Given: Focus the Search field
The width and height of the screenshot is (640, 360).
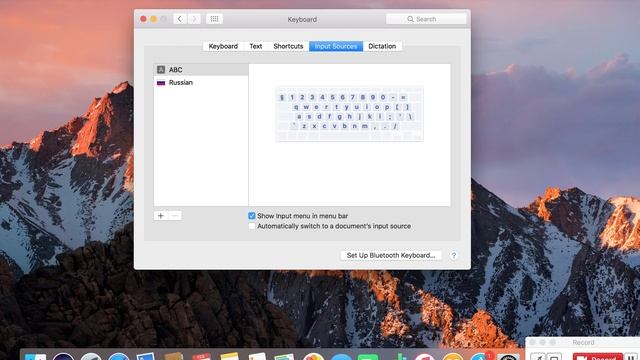Looking at the screenshot, I should (426, 19).
